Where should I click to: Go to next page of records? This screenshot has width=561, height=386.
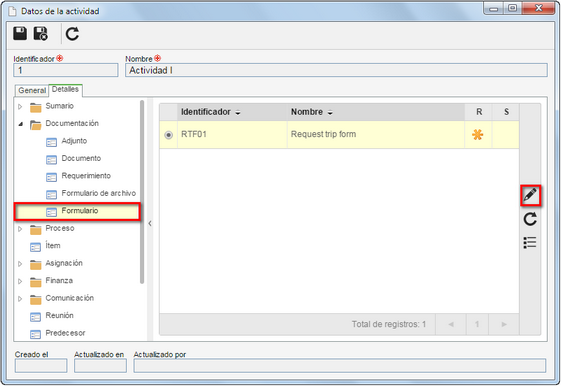[504, 324]
